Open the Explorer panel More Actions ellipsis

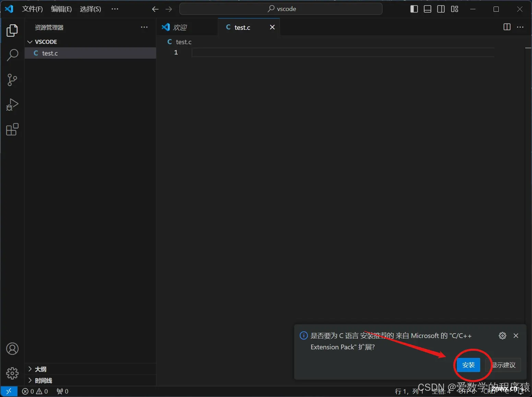[144, 27]
